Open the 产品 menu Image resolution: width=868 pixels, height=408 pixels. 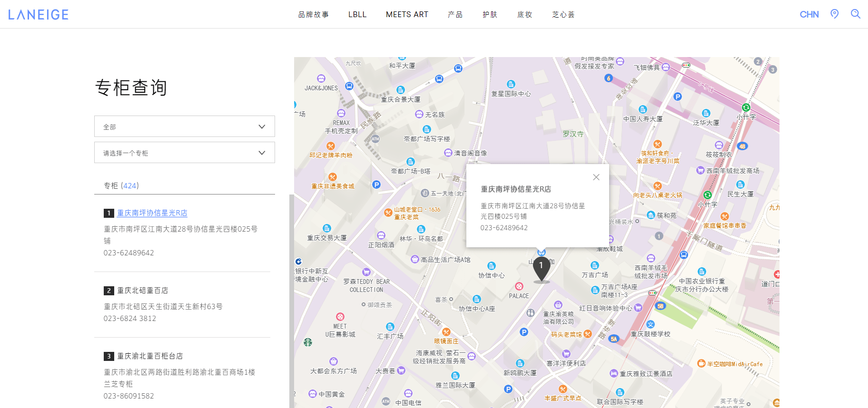[455, 14]
